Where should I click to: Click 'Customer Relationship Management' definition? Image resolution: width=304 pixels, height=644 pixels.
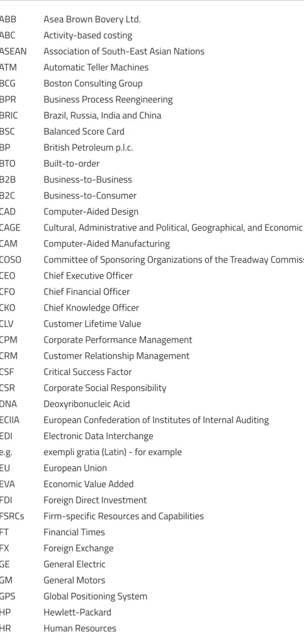click(116, 356)
